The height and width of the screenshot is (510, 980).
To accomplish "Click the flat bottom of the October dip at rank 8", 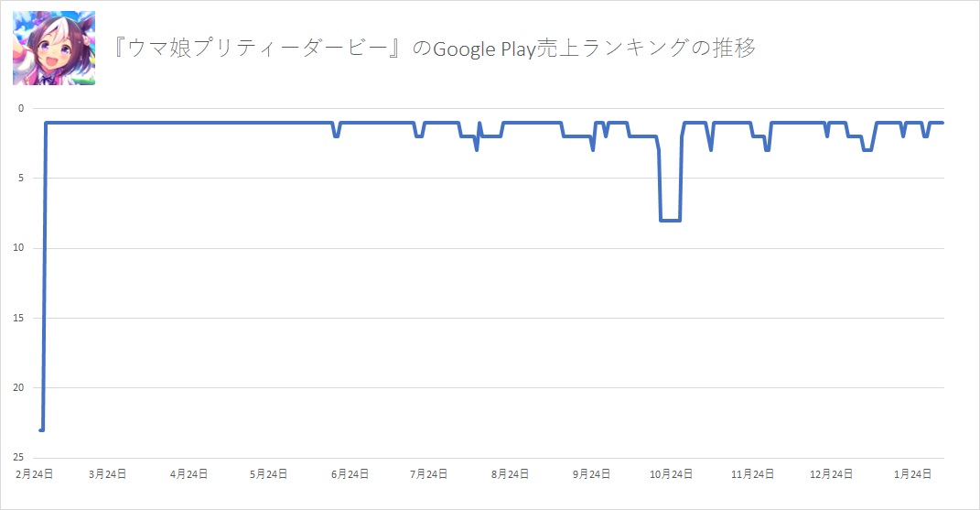I will [x=671, y=220].
